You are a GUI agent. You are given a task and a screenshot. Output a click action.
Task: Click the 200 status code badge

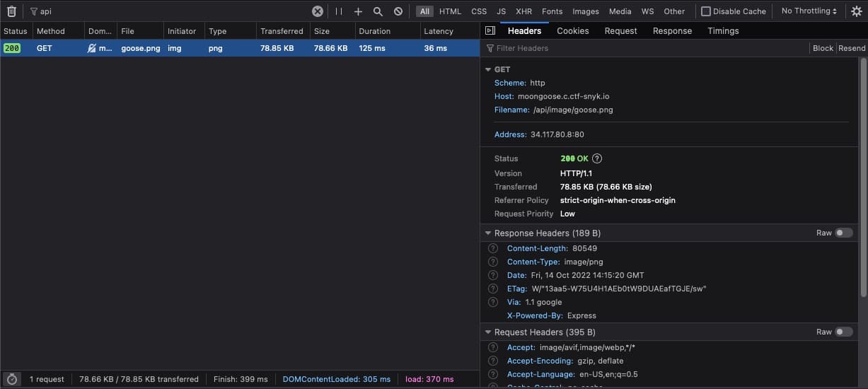point(12,48)
